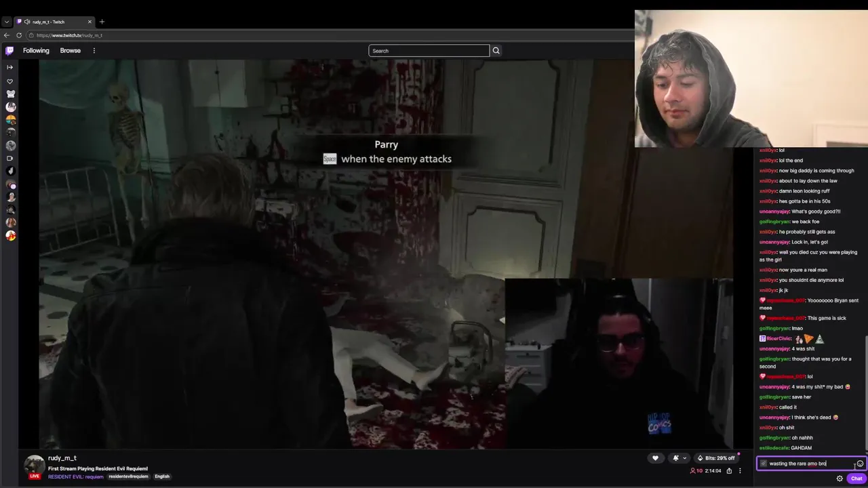The width and height of the screenshot is (868, 488).
Task: Click the chat identity badge icon in input
Action: tap(764, 464)
